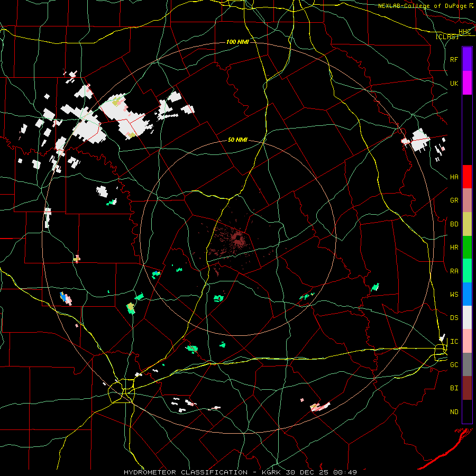Click the DS legend label
This screenshot has width=476, height=476.
coord(454,318)
